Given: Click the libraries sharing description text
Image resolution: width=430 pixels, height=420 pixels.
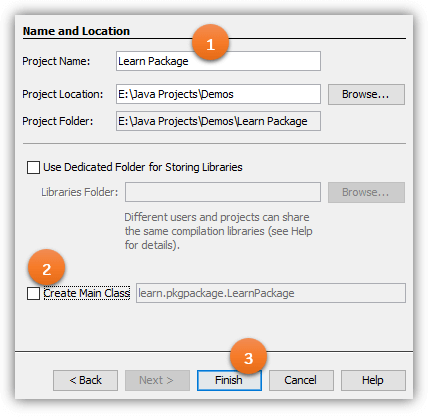Looking at the screenshot, I should [x=218, y=231].
